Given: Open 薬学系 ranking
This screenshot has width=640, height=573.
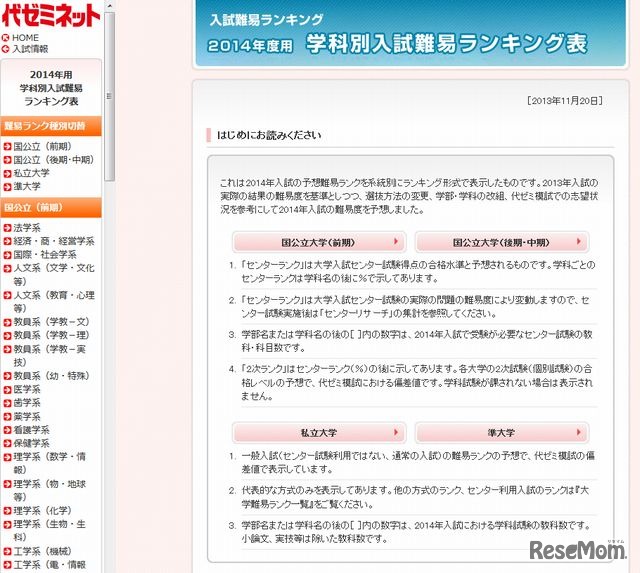Looking at the screenshot, I should 27,416.
